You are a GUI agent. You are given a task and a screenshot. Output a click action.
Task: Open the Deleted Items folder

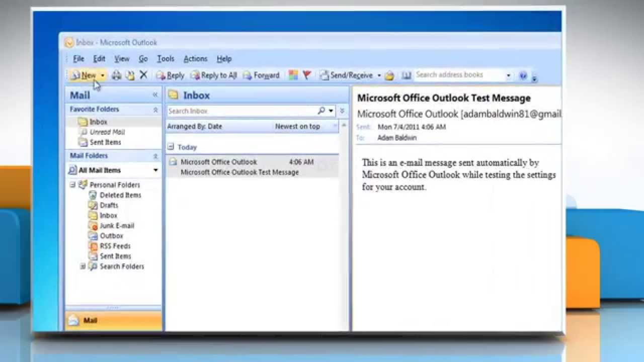tap(120, 195)
